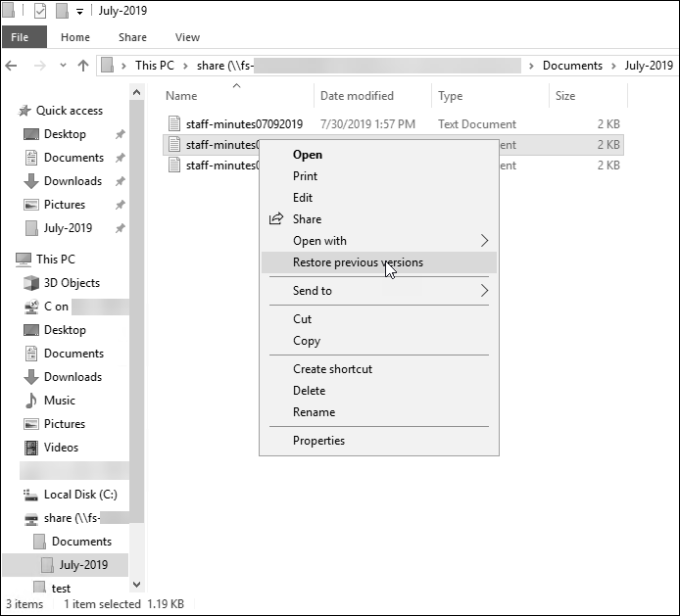This screenshot has height=616, width=680.
Task: Choose Properties from the context menu
Action: (x=318, y=441)
